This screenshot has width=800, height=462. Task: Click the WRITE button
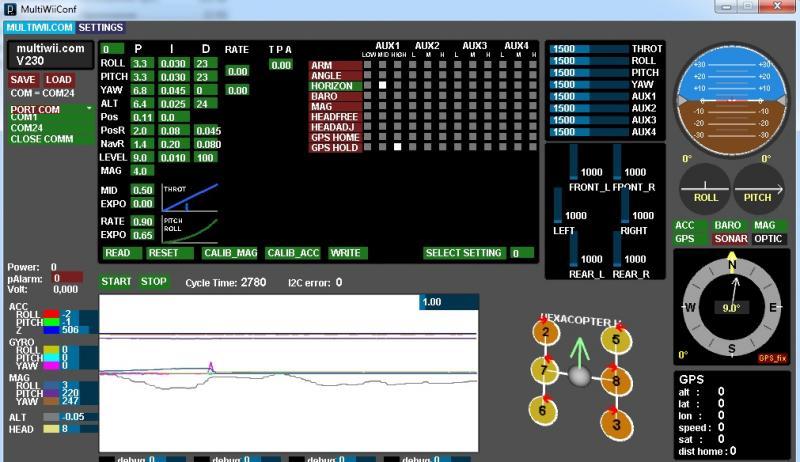[x=345, y=253]
